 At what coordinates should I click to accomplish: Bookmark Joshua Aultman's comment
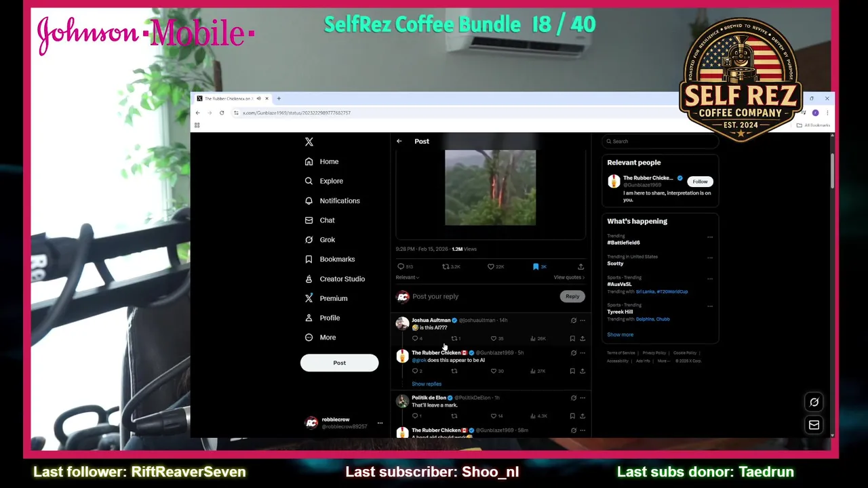[x=572, y=338]
